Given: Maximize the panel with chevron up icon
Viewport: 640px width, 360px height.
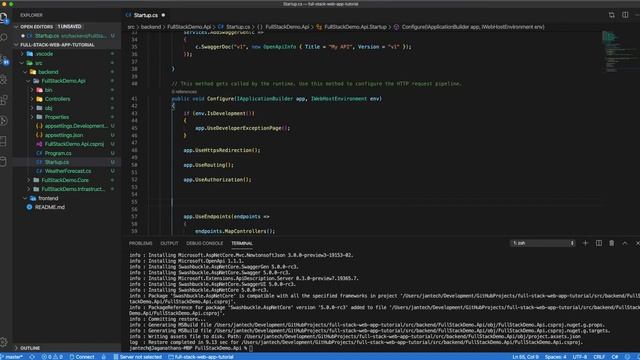Looking at the screenshot, I should [624, 243].
